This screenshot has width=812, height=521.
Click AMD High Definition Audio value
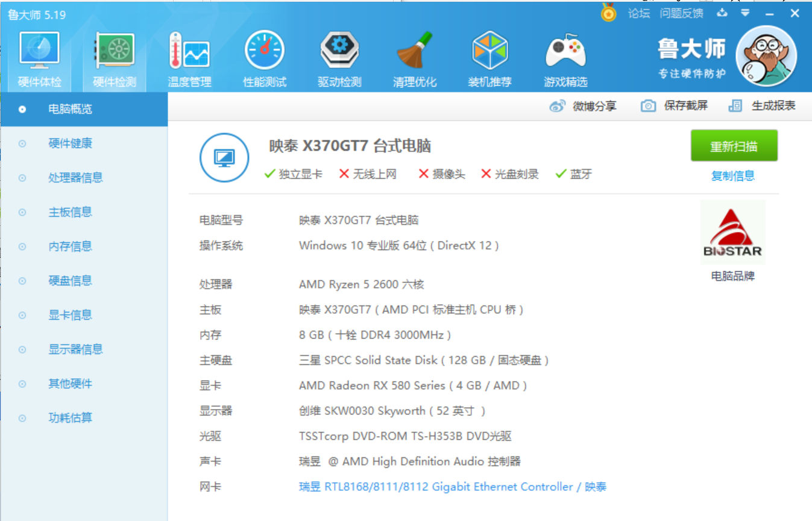(410, 461)
